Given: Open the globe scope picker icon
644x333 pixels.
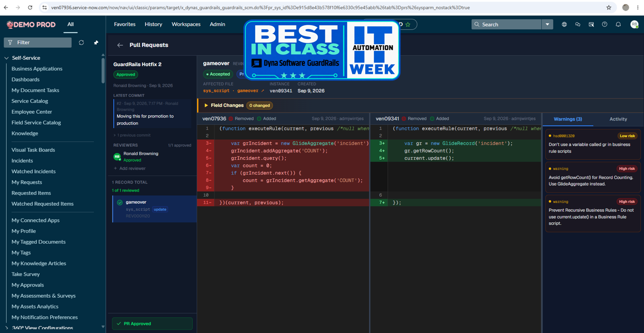Looking at the screenshot, I should click(564, 24).
